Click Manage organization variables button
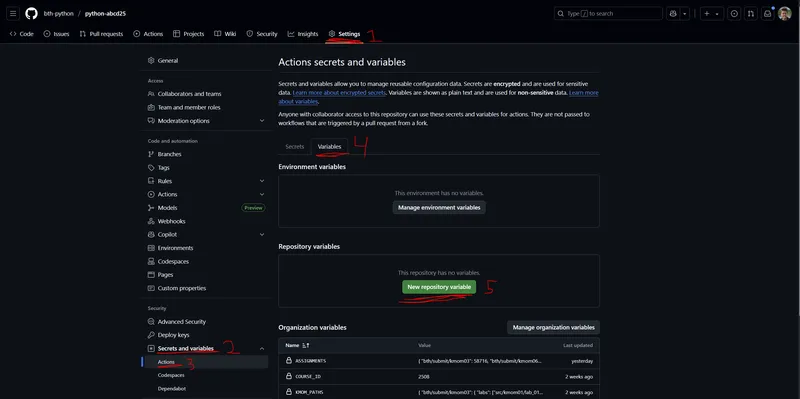800x399 pixels. coord(554,327)
